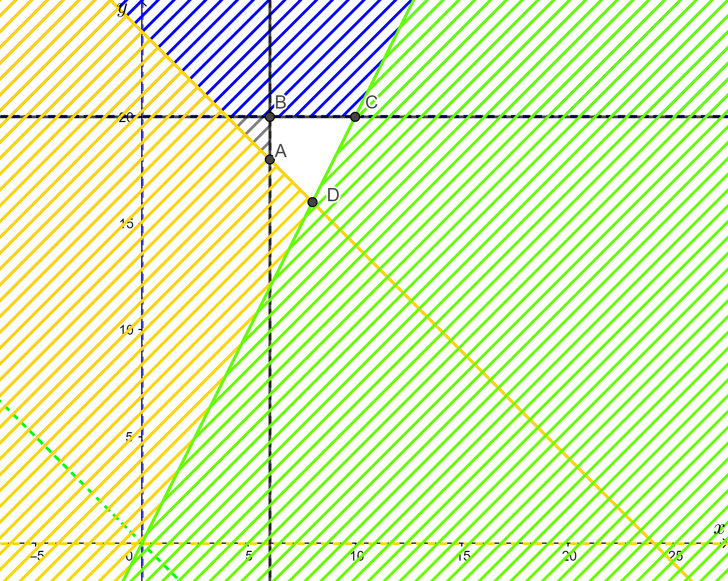
Task: Click the x-axis tick label '20'
Action: pyautogui.click(x=570, y=556)
